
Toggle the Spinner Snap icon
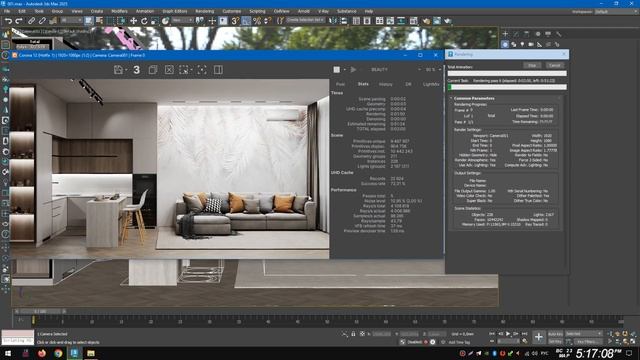[x=267, y=21]
